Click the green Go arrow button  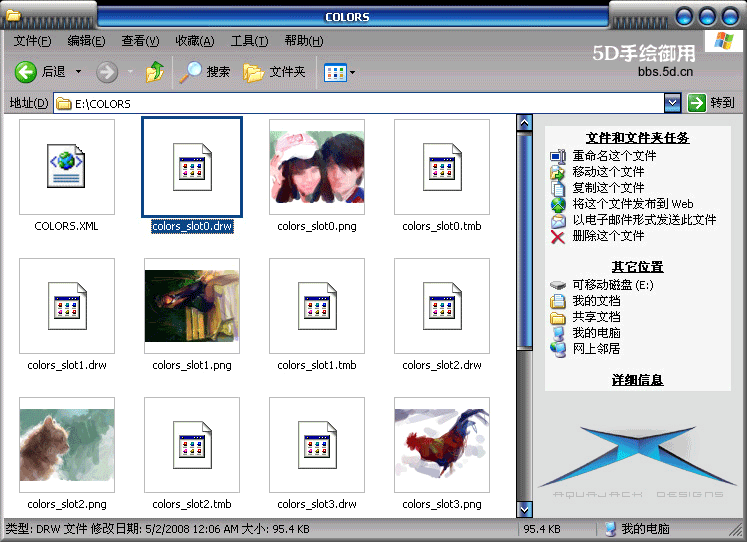697,103
